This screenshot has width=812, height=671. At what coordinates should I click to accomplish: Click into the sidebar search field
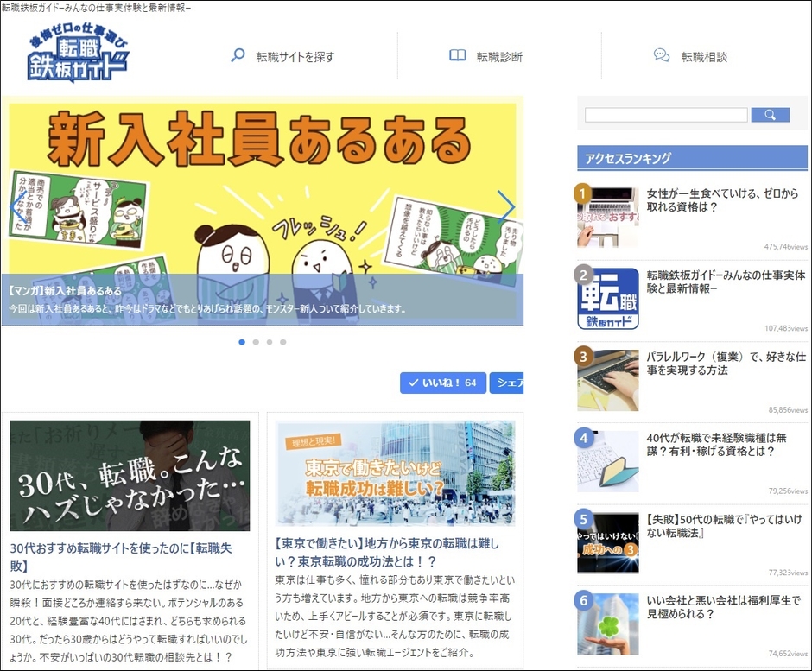[666, 115]
